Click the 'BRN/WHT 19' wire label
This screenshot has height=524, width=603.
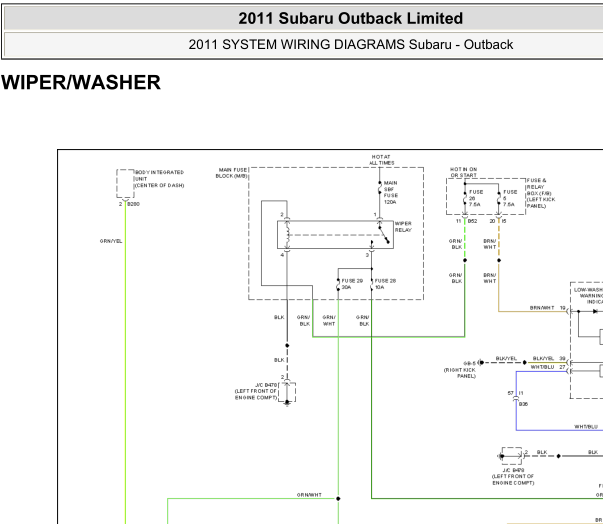click(x=548, y=308)
